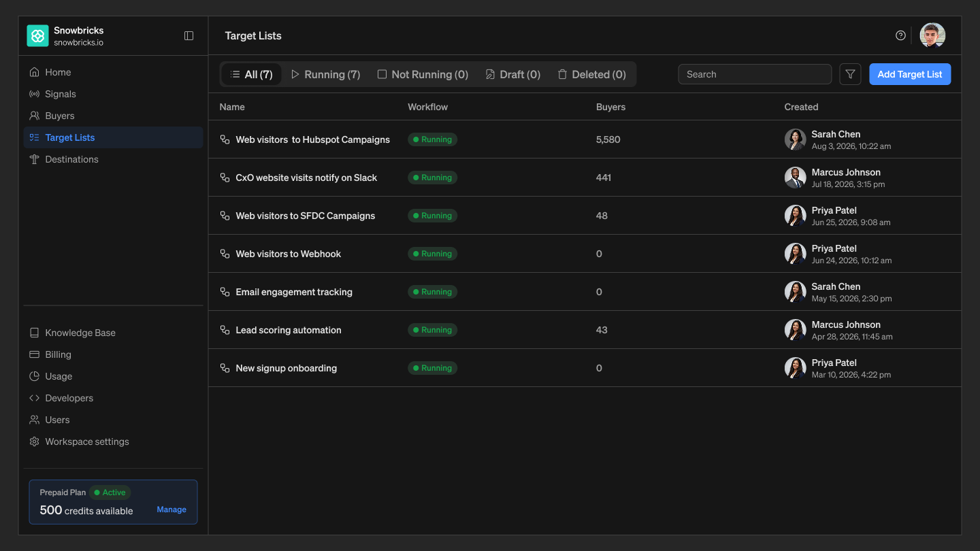Switch to the Running (7) tab
This screenshot has height=551, width=980.
pos(325,74)
